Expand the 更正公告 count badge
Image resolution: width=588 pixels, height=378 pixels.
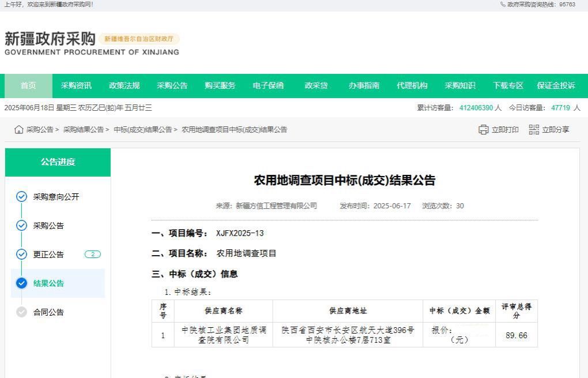pos(92,255)
